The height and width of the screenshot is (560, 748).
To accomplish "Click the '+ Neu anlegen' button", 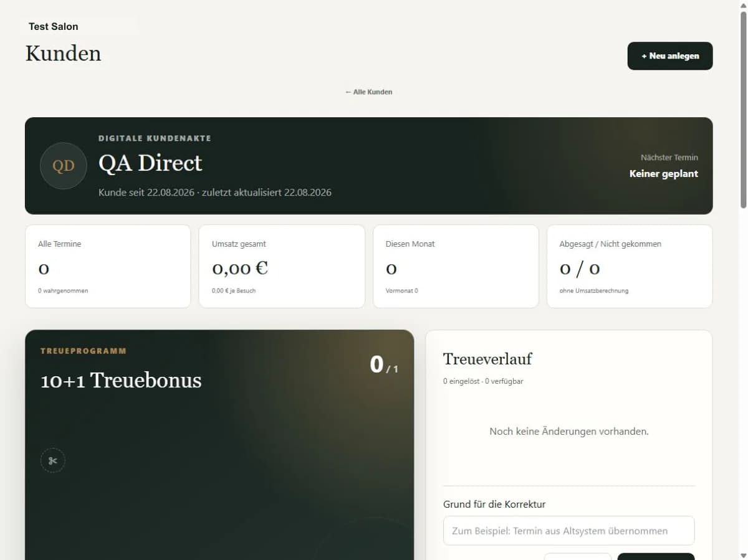I will (670, 56).
